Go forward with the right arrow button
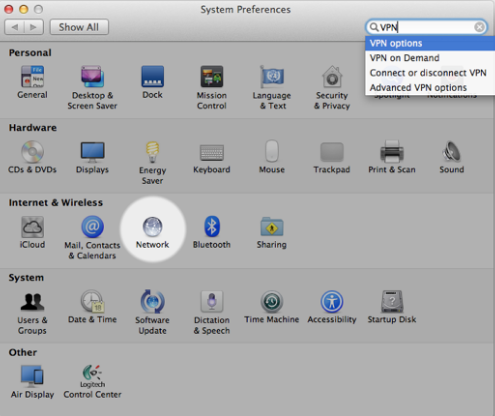The image size is (495, 416). (33, 27)
